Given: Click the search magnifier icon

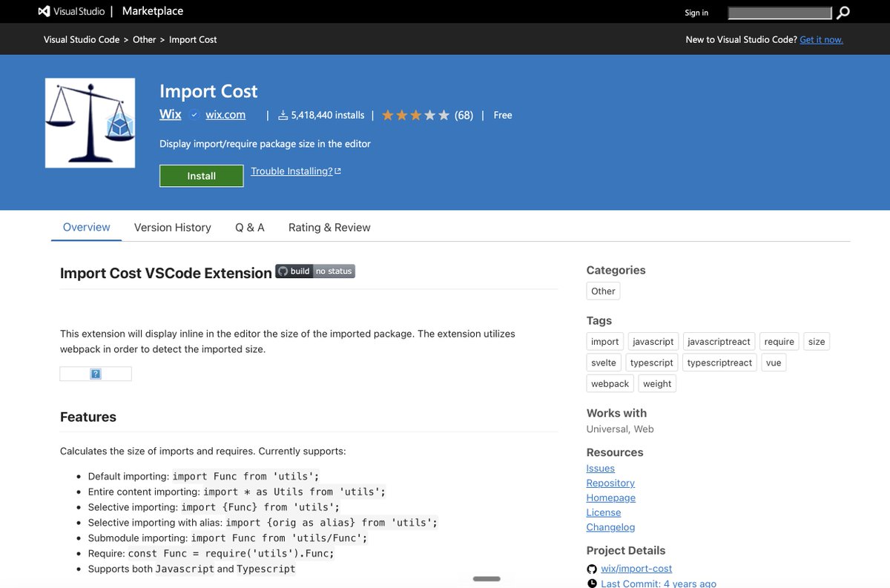Looking at the screenshot, I should pos(843,13).
